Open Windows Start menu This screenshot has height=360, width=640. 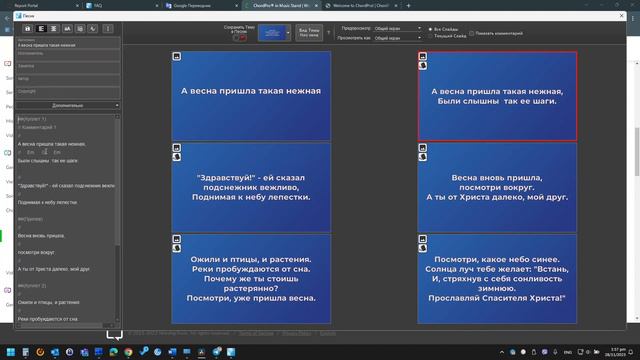pyautogui.click(x=11, y=352)
